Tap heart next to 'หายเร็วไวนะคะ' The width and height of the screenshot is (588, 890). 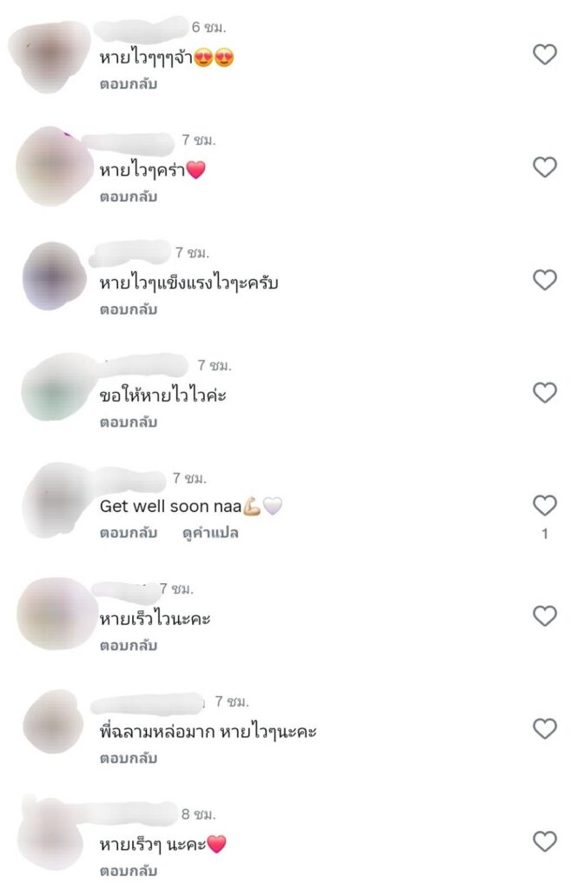545,616
